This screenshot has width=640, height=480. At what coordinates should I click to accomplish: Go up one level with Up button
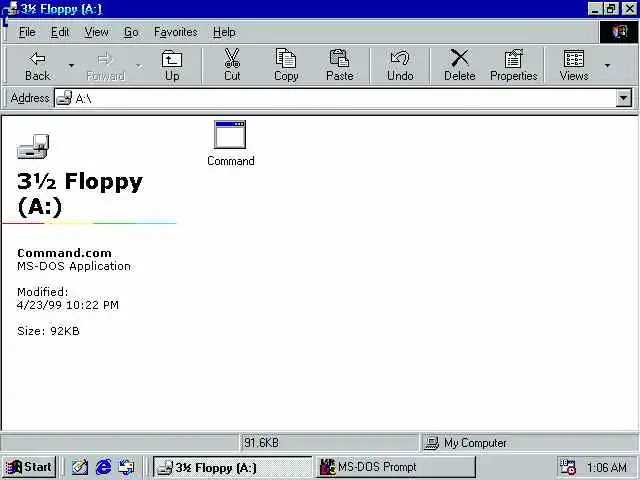click(x=172, y=65)
